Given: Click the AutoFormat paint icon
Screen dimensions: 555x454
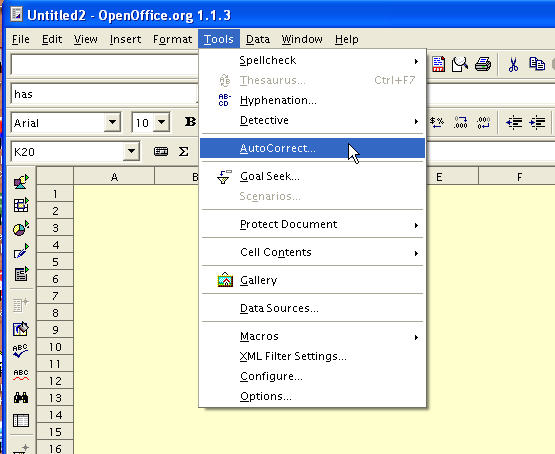Looking at the screenshot, I should 21,329.
